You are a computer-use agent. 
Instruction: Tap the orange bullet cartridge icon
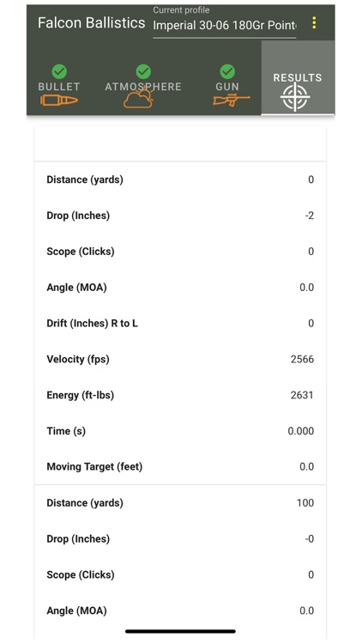[59, 100]
